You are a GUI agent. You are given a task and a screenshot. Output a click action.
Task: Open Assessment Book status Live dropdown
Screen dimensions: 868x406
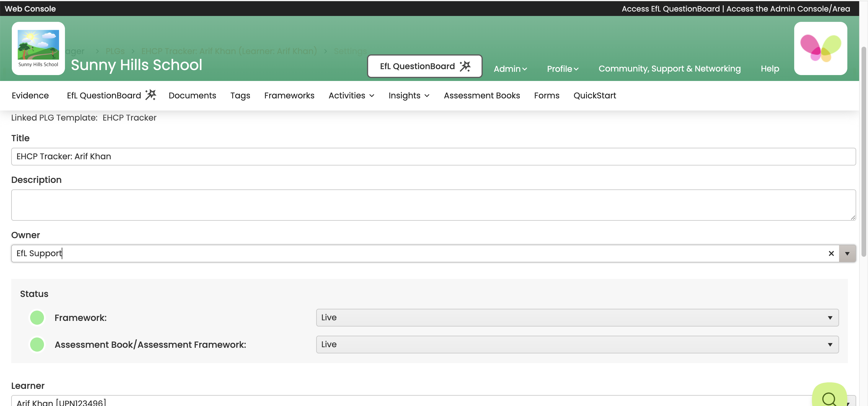pos(577,345)
